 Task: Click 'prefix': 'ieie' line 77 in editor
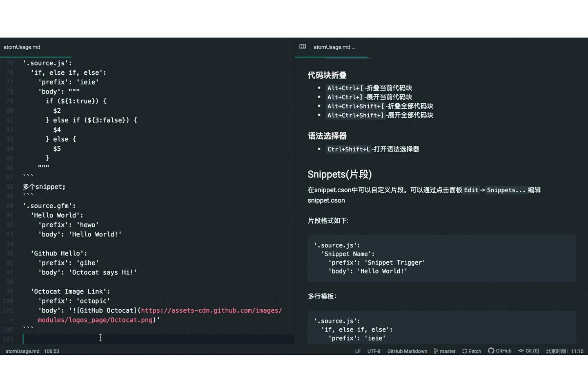pos(69,82)
